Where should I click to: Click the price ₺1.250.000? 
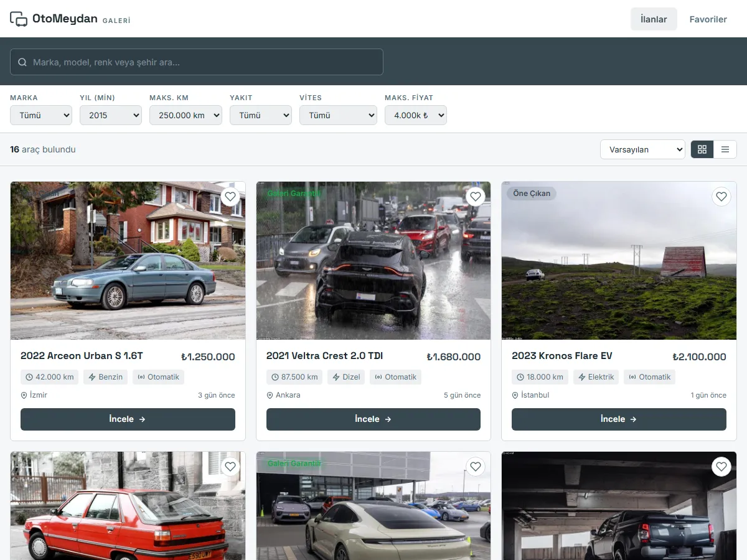[208, 357]
